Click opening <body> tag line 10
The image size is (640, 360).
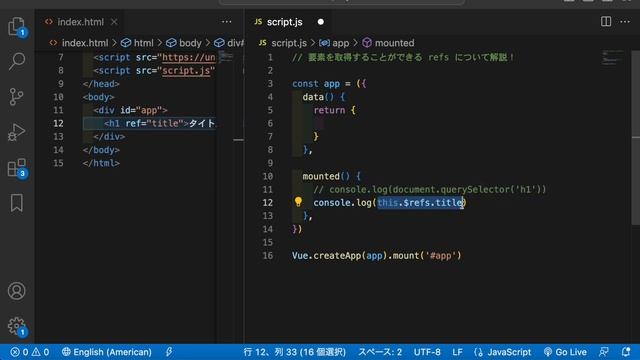click(98, 97)
